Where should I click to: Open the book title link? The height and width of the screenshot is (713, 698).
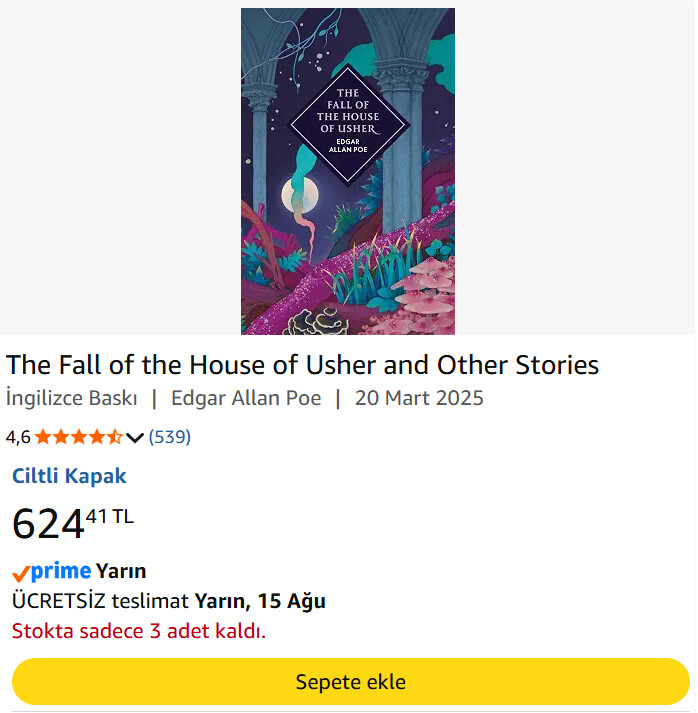click(302, 365)
